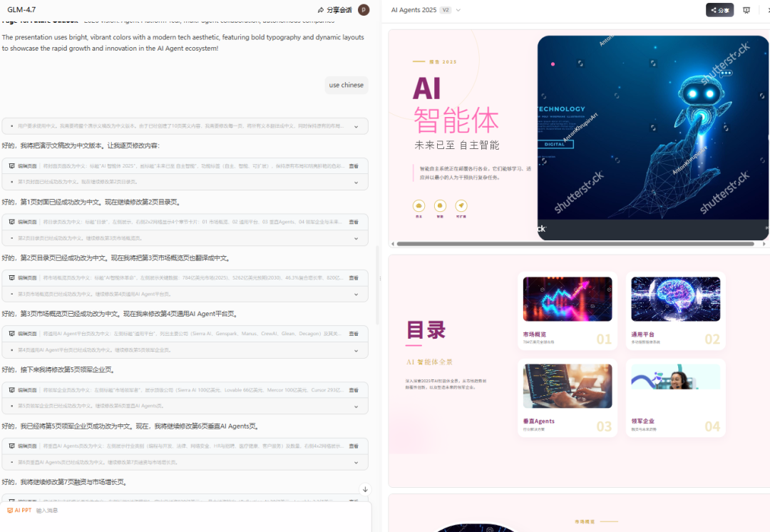The height and width of the screenshot is (532, 770).
Task: Click the slide horizontal scrollbar right arrow
Action: (764, 244)
